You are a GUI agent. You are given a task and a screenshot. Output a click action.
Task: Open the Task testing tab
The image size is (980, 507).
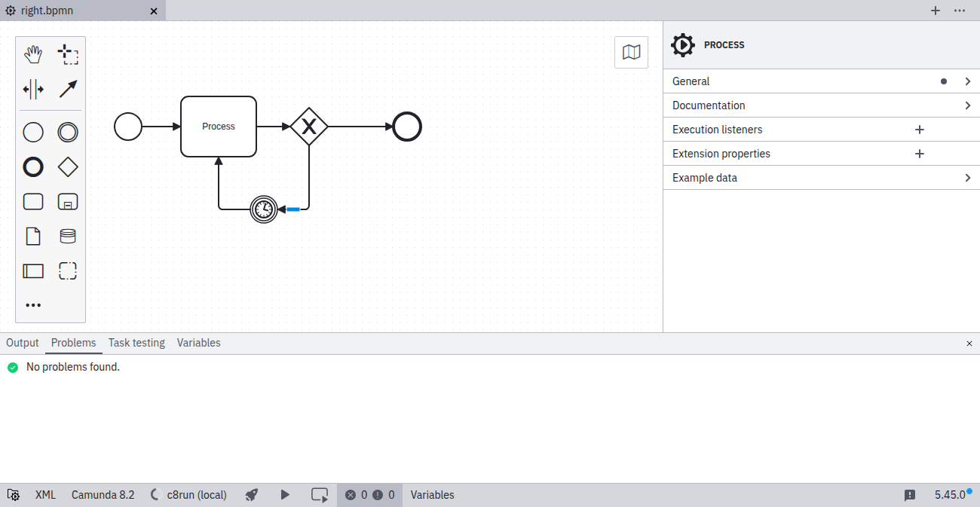136,343
